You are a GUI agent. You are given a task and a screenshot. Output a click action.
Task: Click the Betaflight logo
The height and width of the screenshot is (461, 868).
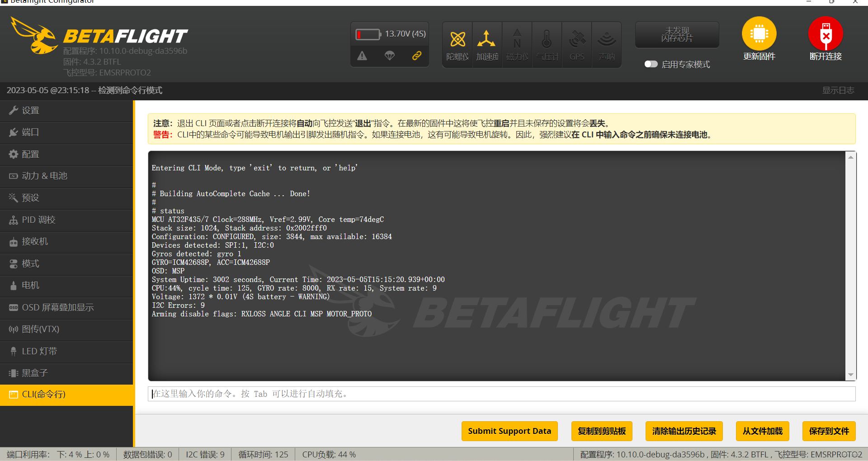(99, 35)
